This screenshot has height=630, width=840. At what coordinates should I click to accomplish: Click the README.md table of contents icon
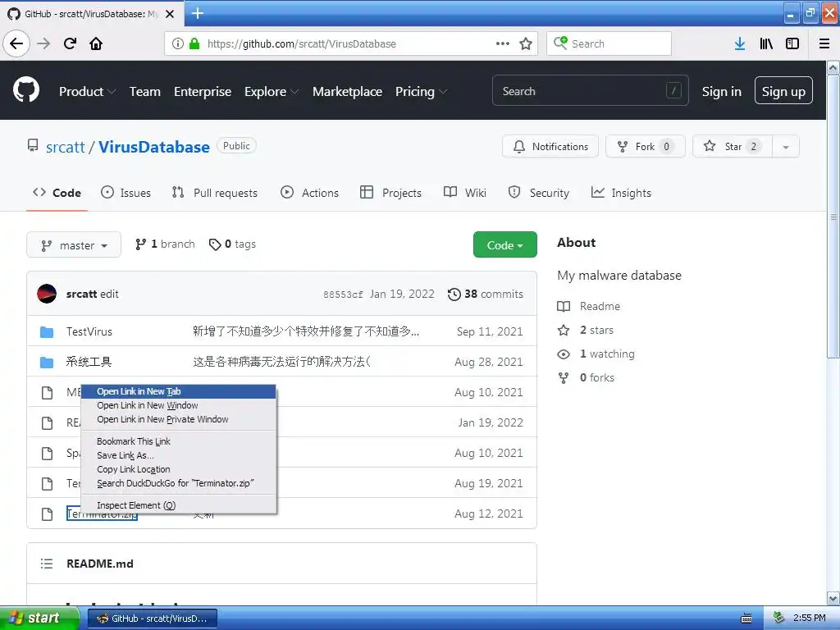pyautogui.click(x=47, y=564)
